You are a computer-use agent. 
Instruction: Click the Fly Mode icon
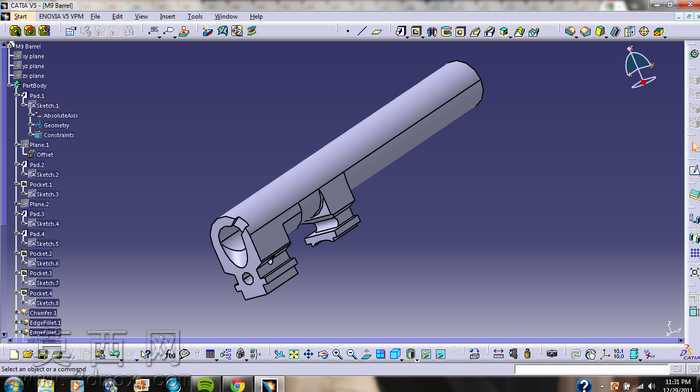point(279,354)
